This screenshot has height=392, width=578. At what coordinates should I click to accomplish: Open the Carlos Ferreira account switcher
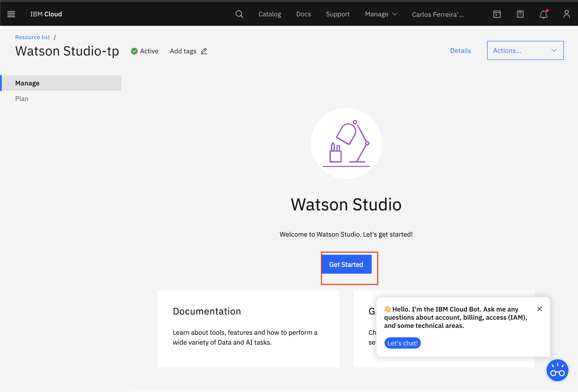point(438,14)
